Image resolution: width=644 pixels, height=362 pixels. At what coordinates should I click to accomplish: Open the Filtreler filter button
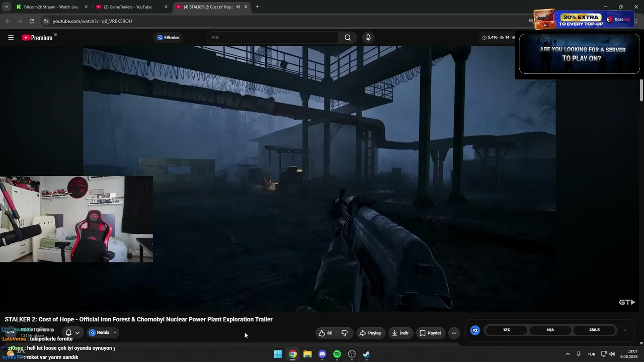tap(168, 38)
